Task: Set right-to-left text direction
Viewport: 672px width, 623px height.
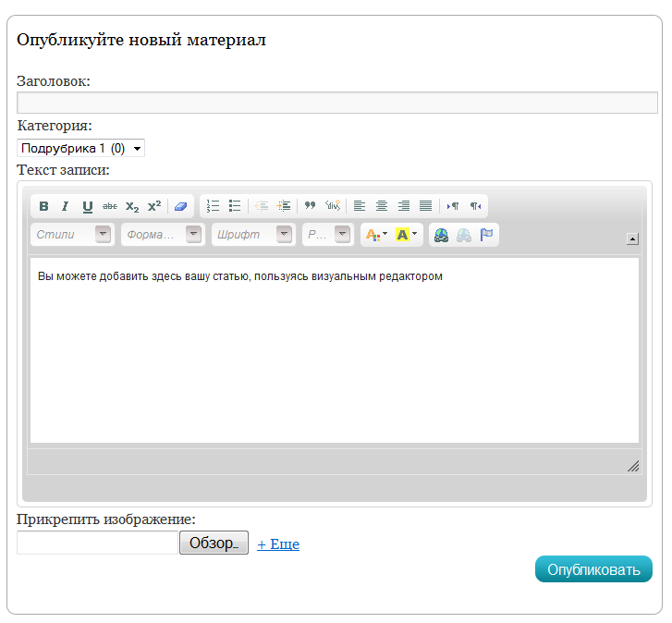Action: click(475, 206)
